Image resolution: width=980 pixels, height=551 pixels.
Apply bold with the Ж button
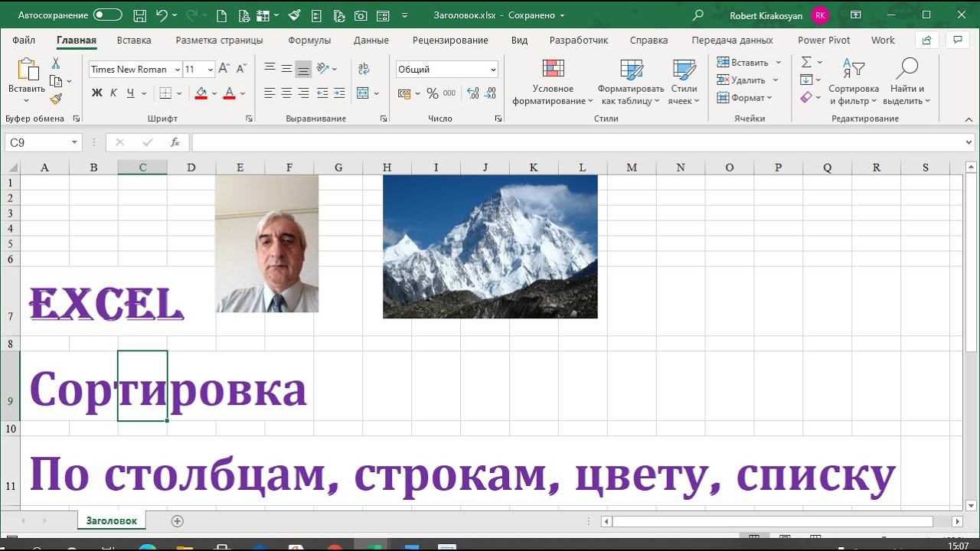[x=96, y=93]
